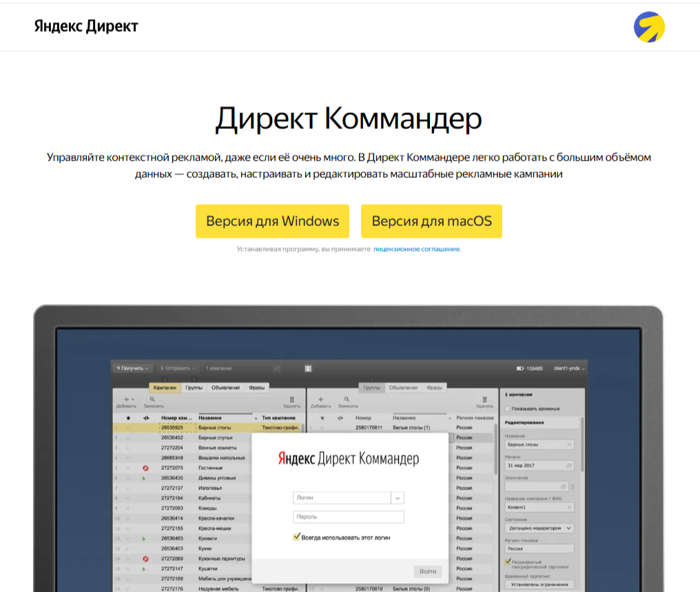Viewport: 700px width, 592px height.
Task: Click the Логин field in the login dialog
Action: [342, 498]
